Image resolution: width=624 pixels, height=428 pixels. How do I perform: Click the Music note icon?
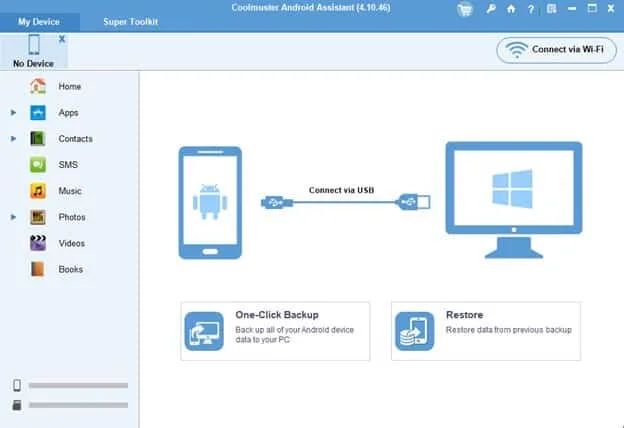tap(38, 191)
